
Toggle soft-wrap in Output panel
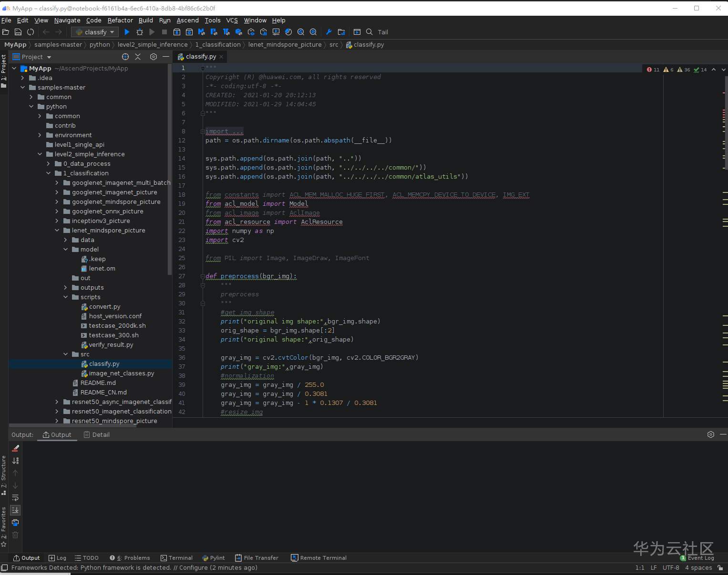click(15, 498)
